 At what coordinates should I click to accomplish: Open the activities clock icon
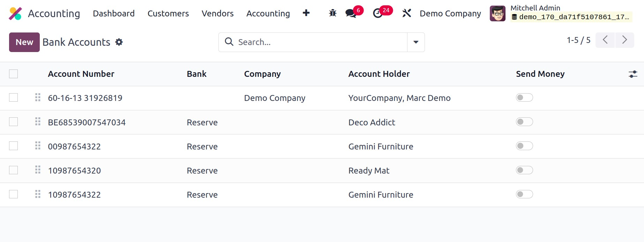(x=378, y=14)
